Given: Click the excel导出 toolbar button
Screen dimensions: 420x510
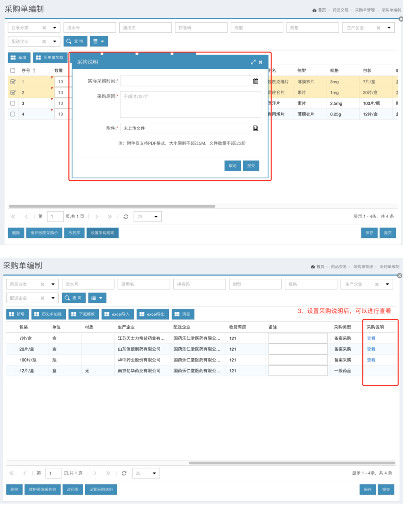Looking at the screenshot, I should click(x=152, y=314).
